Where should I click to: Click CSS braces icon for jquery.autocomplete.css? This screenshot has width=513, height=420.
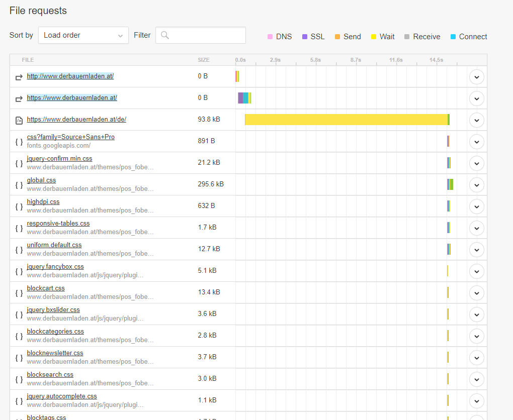tap(19, 401)
